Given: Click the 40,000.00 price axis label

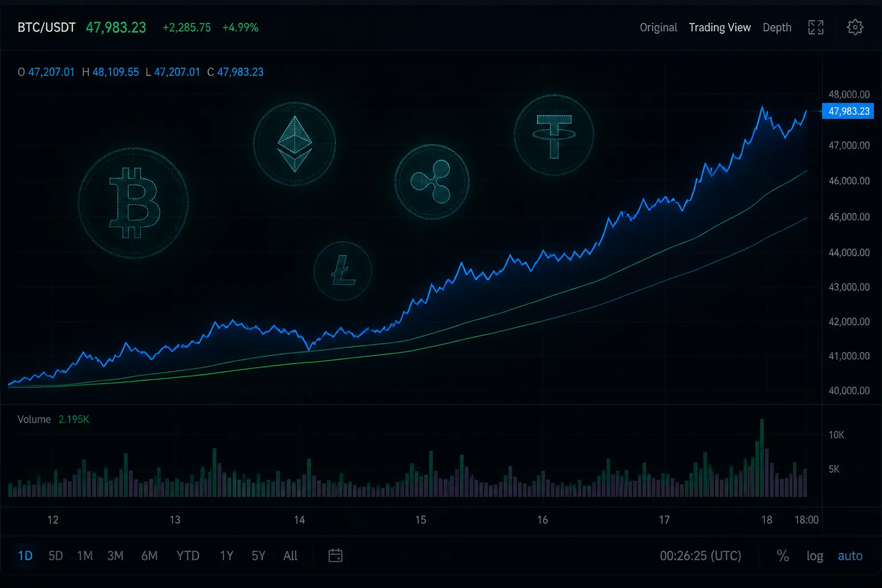Looking at the screenshot, I should [849, 390].
